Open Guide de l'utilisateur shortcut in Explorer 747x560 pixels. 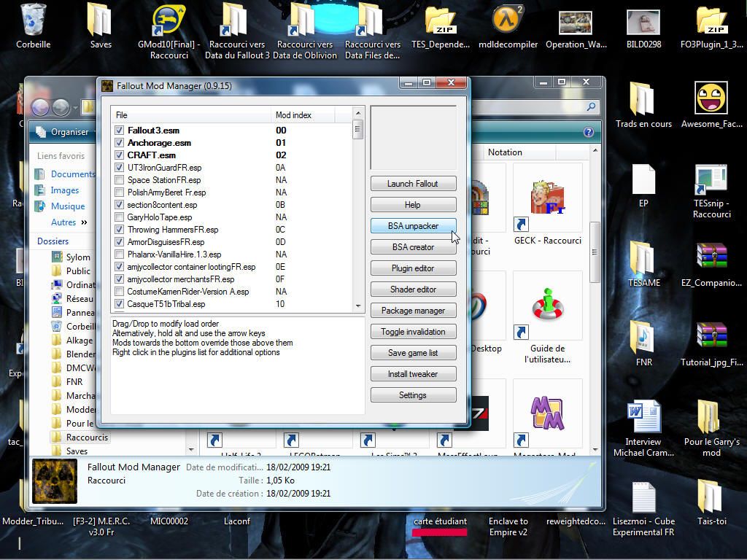tap(547, 318)
